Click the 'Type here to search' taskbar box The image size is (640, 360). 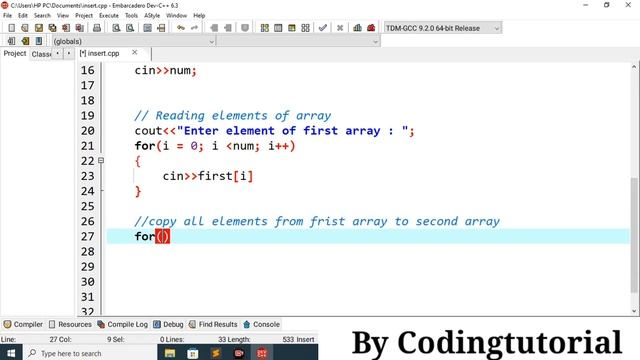coord(90,353)
